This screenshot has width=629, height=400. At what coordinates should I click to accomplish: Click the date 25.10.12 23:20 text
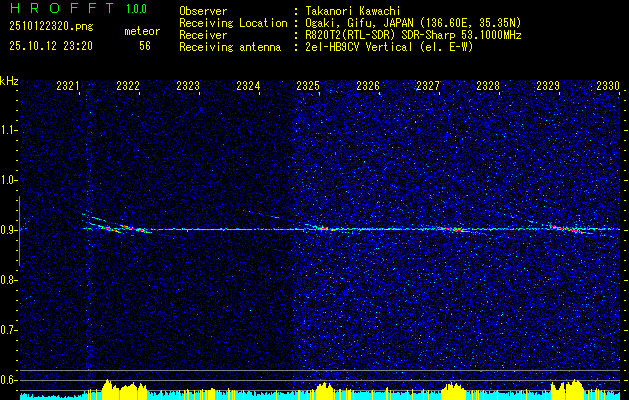pyautogui.click(x=51, y=46)
